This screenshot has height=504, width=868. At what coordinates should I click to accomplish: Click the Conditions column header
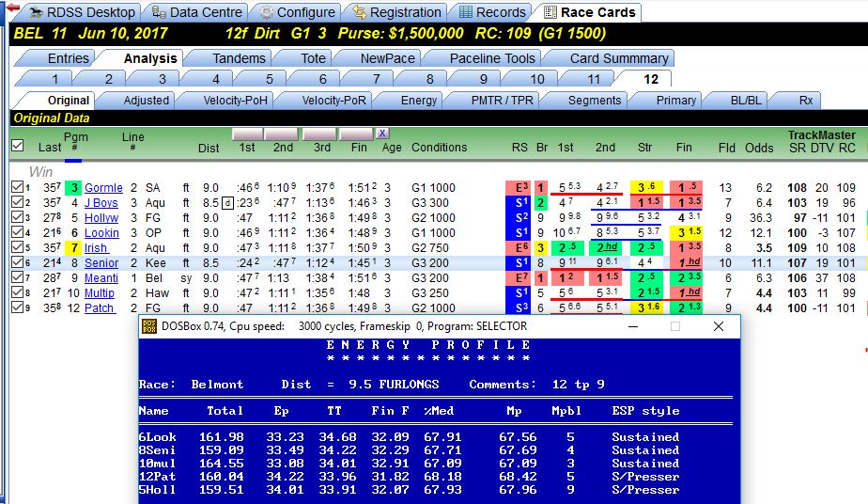coord(439,148)
